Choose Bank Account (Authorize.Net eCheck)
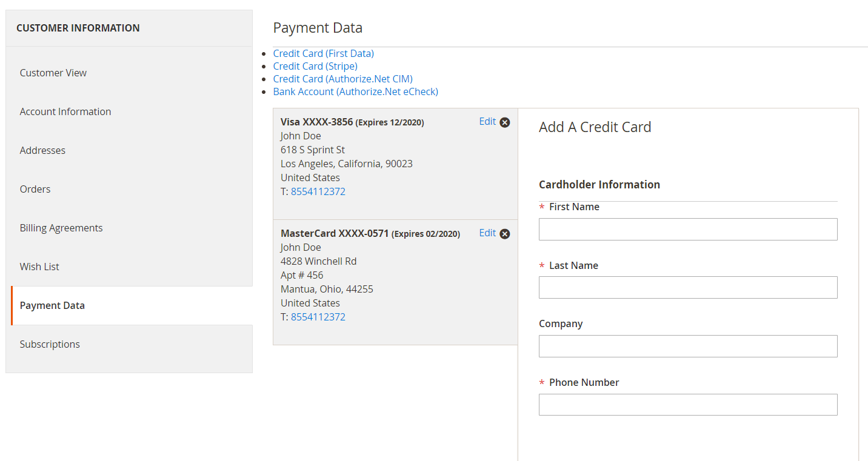868x461 pixels. (355, 91)
